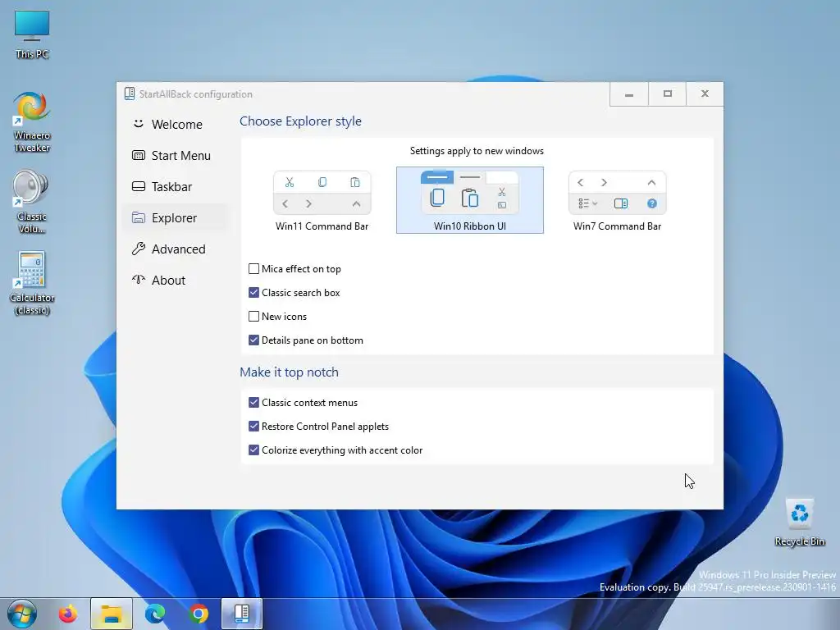Minimize the StartAllBack configuration window
Screen dimensions: 840x630
[629, 94]
